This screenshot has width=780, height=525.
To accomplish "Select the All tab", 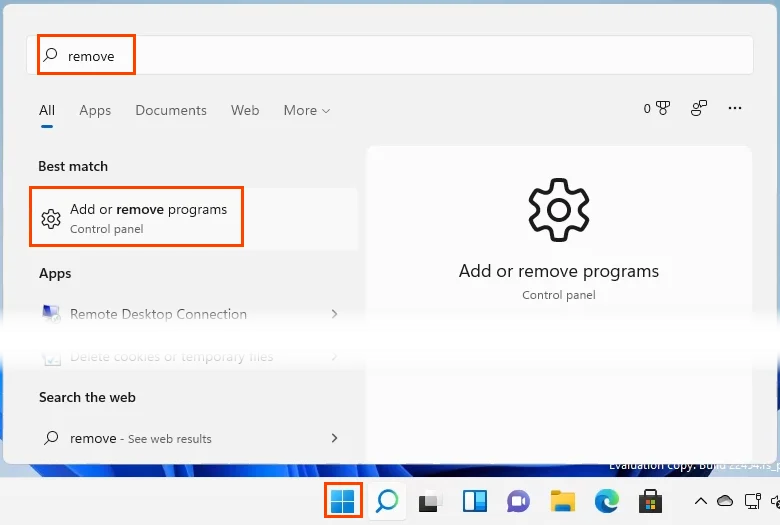I will tap(47, 110).
